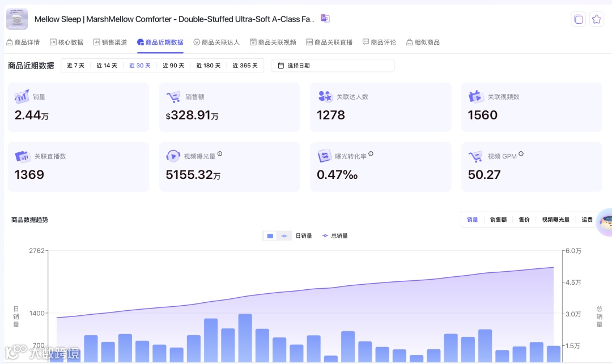Click the calendar icon in 选择日期

(280, 66)
